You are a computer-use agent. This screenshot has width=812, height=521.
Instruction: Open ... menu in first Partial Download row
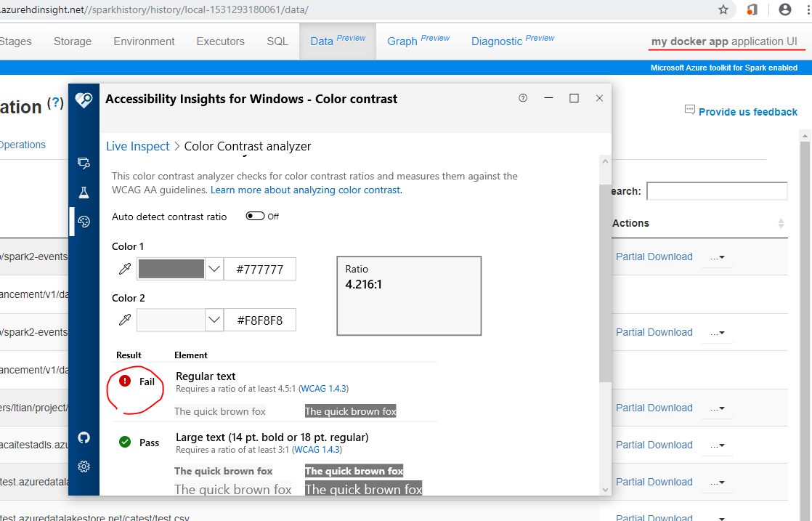click(x=718, y=257)
